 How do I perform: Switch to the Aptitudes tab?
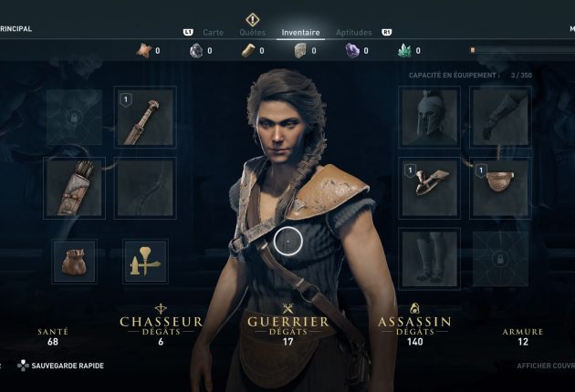point(354,33)
